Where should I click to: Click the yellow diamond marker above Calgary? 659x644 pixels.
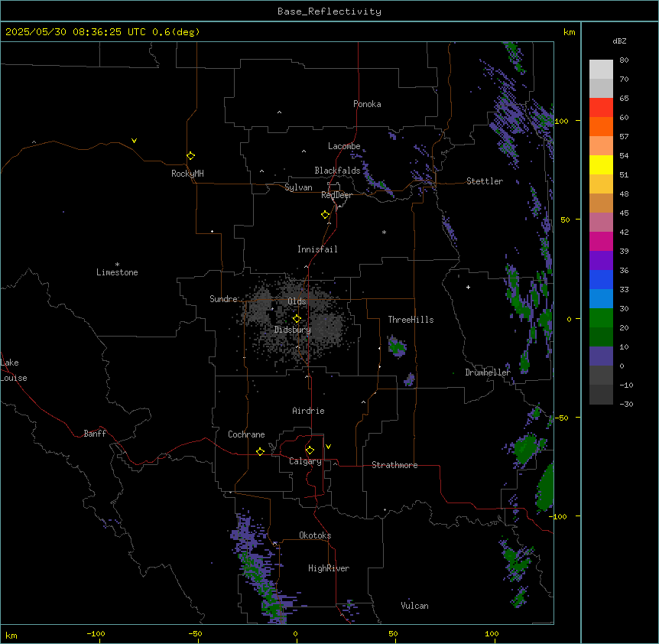pos(310,450)
